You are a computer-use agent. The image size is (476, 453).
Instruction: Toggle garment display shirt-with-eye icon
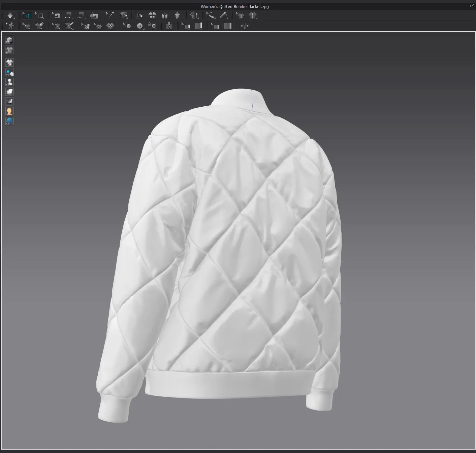[9, 62]
